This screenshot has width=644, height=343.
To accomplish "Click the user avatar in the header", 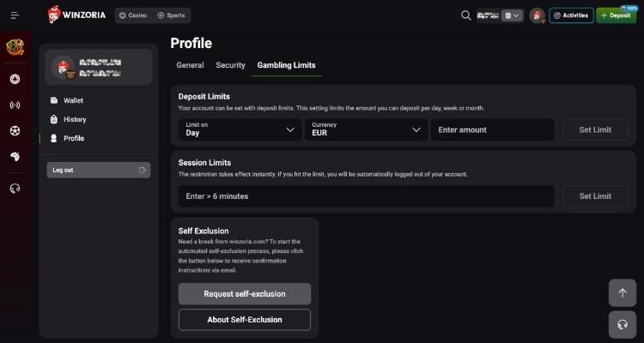I will 538,15.
